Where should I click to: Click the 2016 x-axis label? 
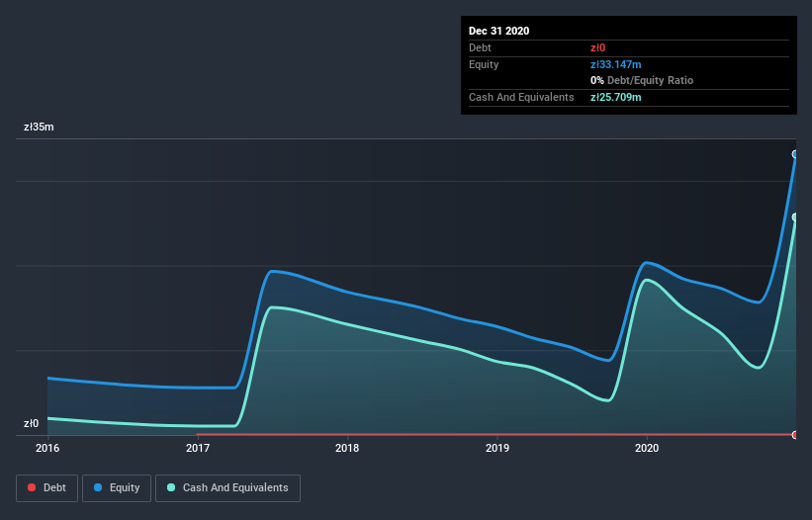tap(47, 448)
